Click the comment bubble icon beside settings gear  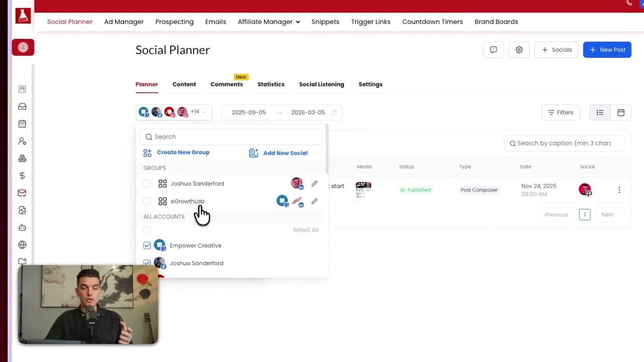493,50
